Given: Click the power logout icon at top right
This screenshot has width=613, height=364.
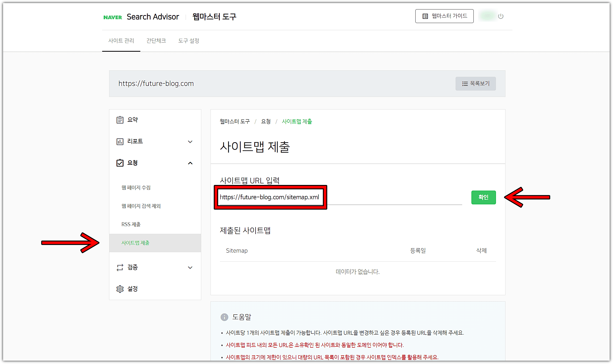Looking at the screenshot, I should point(501,16).
